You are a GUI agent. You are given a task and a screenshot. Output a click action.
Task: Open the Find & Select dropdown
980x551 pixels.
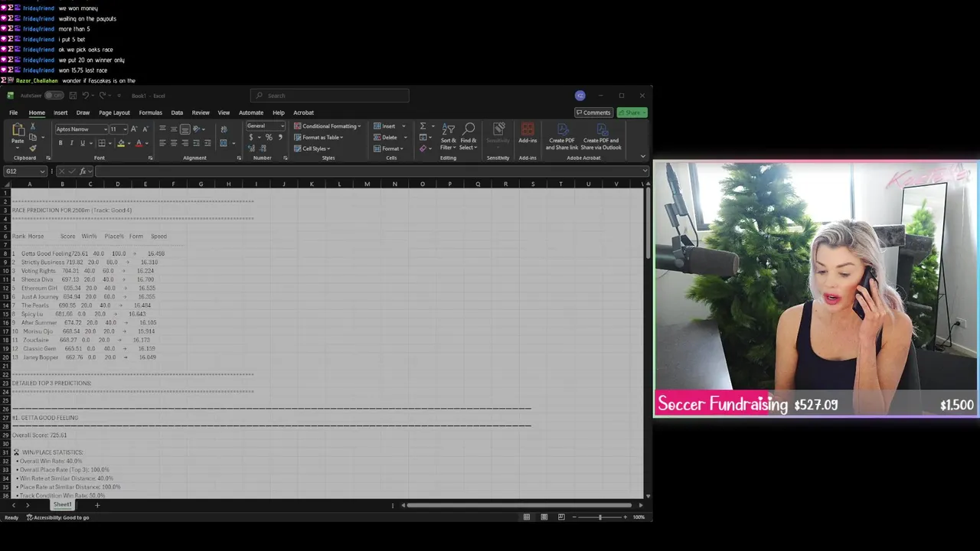468,136
